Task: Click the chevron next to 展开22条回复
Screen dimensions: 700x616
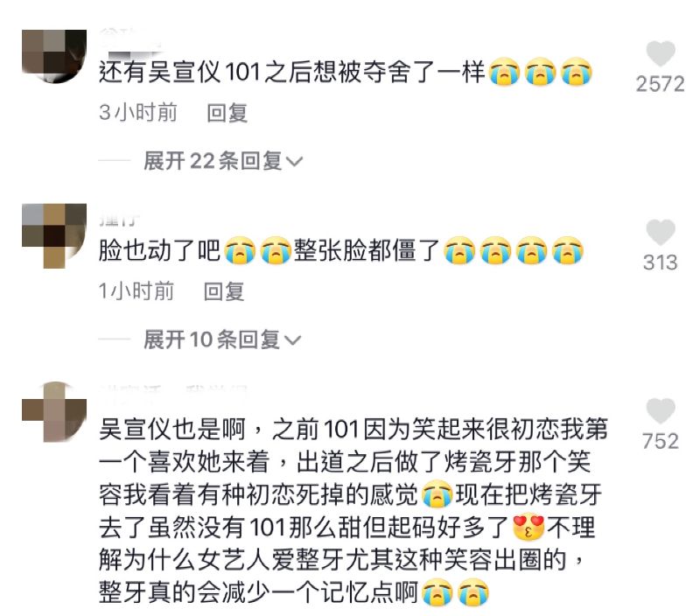Action: [294, 162]
